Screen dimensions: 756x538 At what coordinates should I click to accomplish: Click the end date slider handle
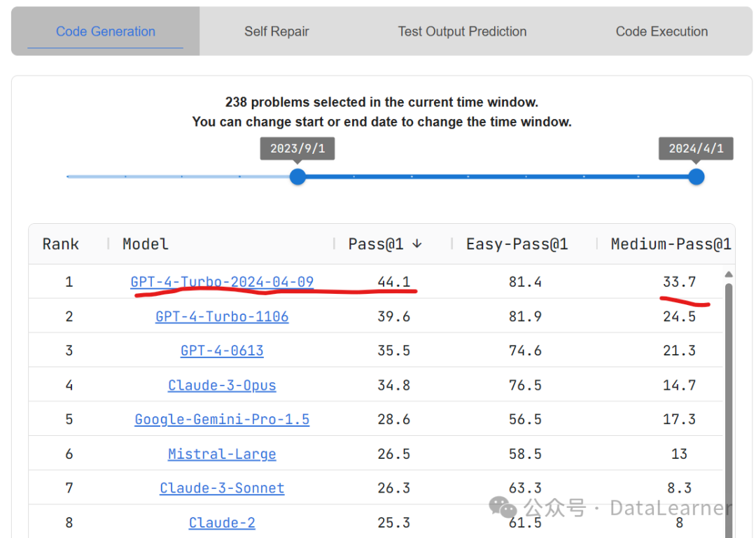pos(696,176)
